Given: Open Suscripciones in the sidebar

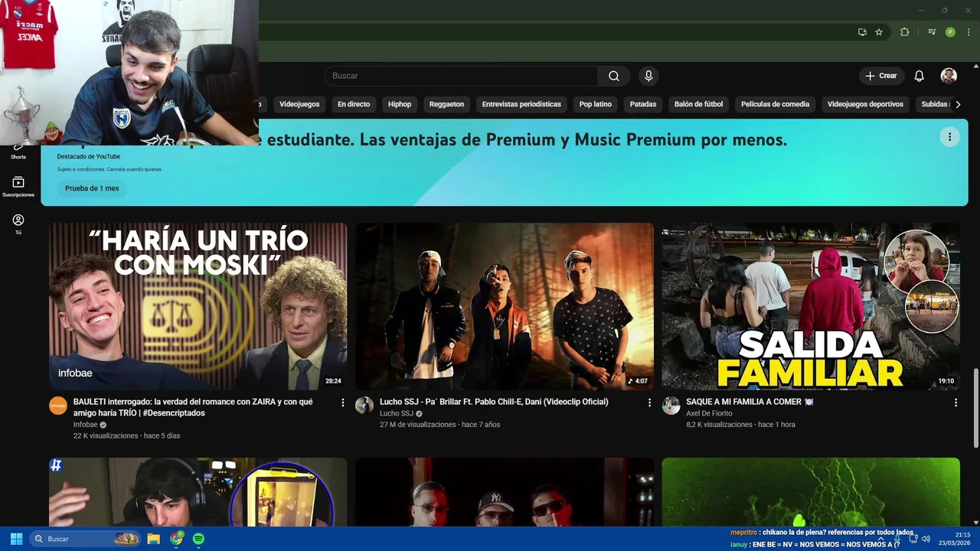Looking at the screenshot, I should [18, 187].
